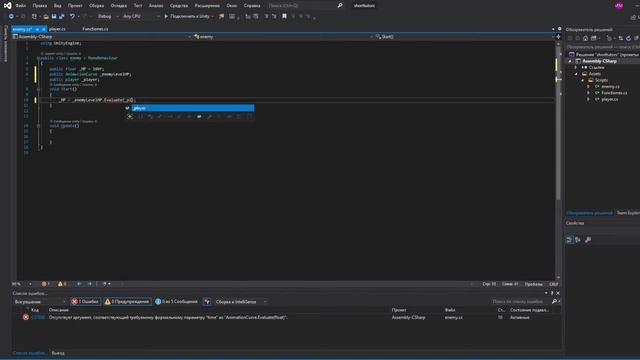Click the attach to Unity play button
Image resolution: width=640 pixels, height=360 pixels.
pyautogui.click(x=188, y=16)
